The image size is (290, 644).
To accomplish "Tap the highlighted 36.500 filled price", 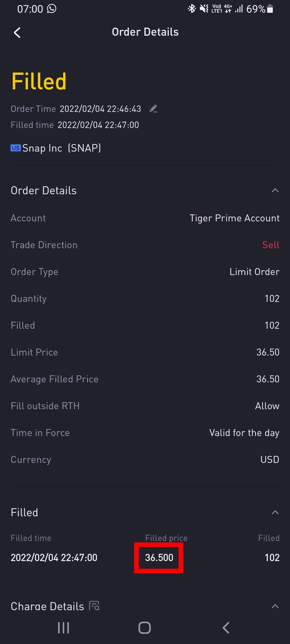I will 159,558.
